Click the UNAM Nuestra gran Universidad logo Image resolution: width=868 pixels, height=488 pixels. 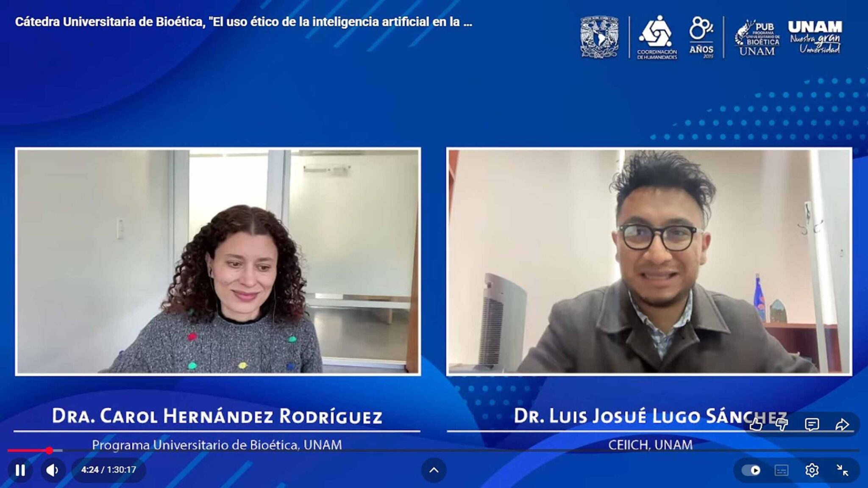click(815, 37)
